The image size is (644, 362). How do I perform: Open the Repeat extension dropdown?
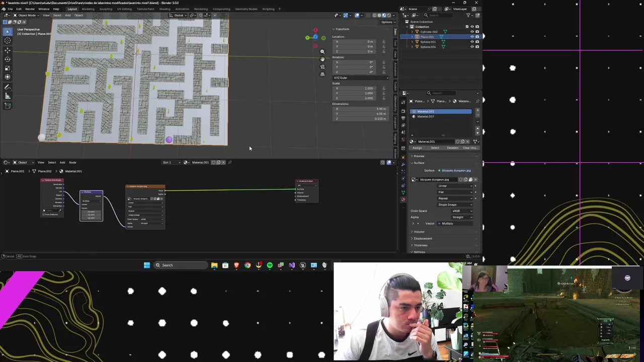tap(455, 198)
